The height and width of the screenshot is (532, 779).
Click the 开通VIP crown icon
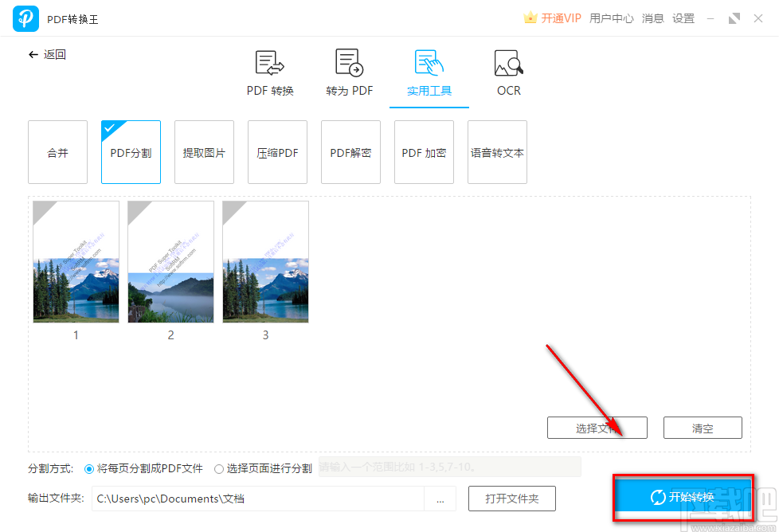530,17
